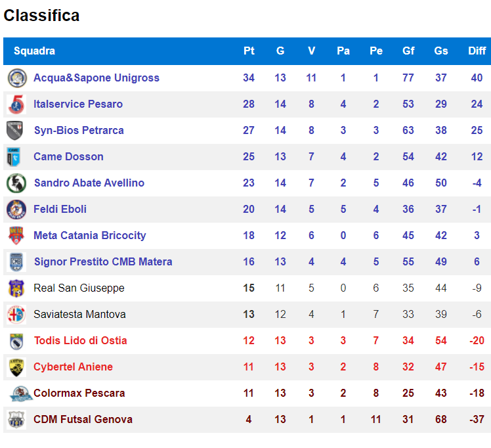Click the Feldi Eboli round crest
The image size is (491, 448).
(16, 210)
